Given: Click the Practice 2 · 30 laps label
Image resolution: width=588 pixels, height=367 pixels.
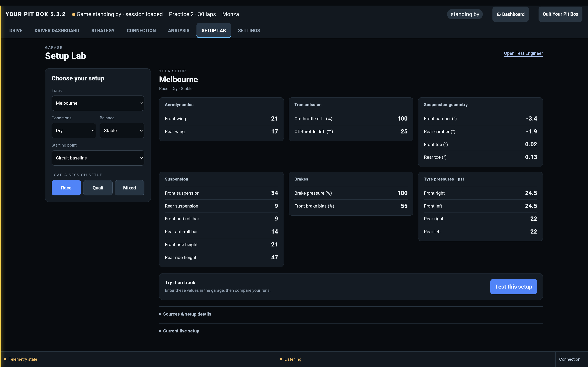Looking at the screenshot, I should [x=192, y=14].
